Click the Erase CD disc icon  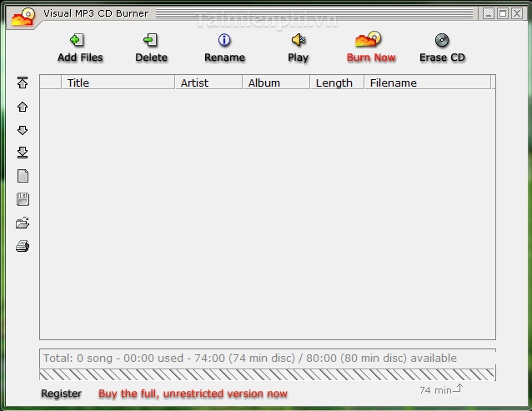point(442,40)
